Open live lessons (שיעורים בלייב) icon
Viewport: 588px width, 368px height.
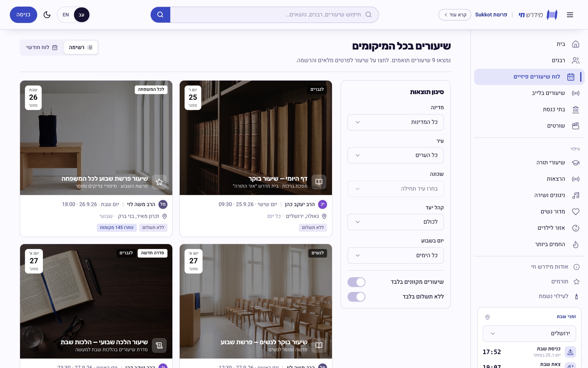pos(576,93)
